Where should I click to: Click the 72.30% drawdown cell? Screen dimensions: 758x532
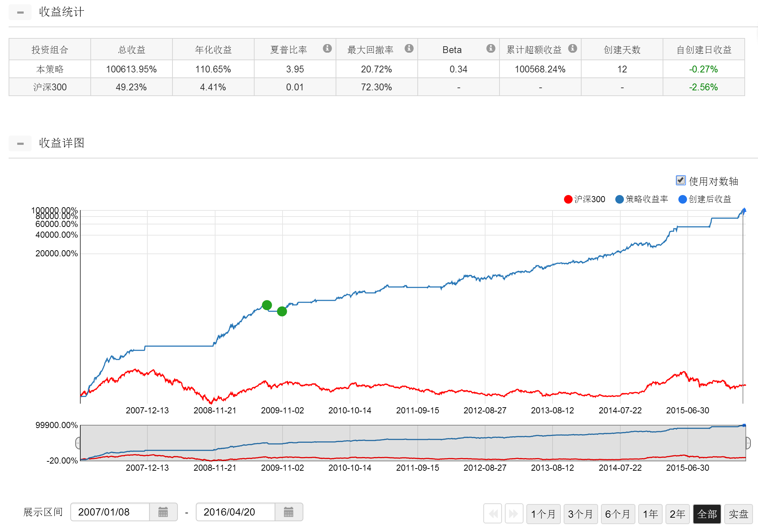377,87
